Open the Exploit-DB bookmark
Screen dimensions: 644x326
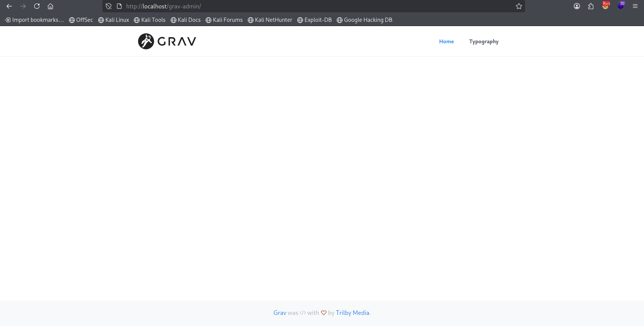tap(315, 20)
